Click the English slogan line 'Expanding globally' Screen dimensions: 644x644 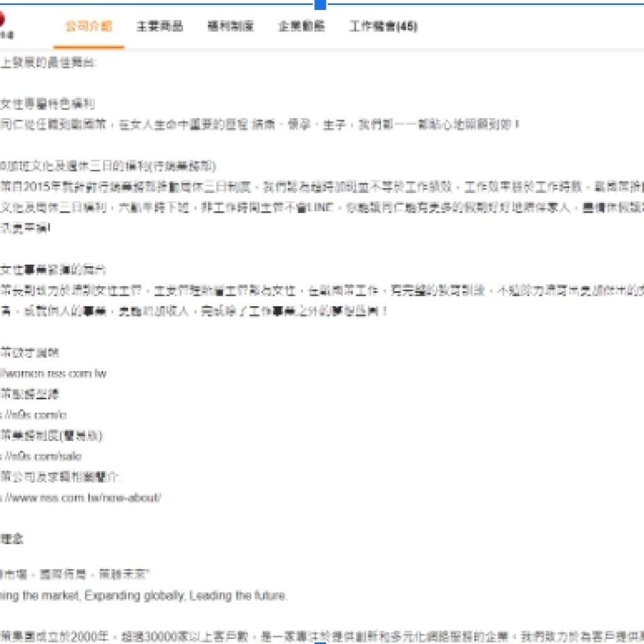point(136,596)
